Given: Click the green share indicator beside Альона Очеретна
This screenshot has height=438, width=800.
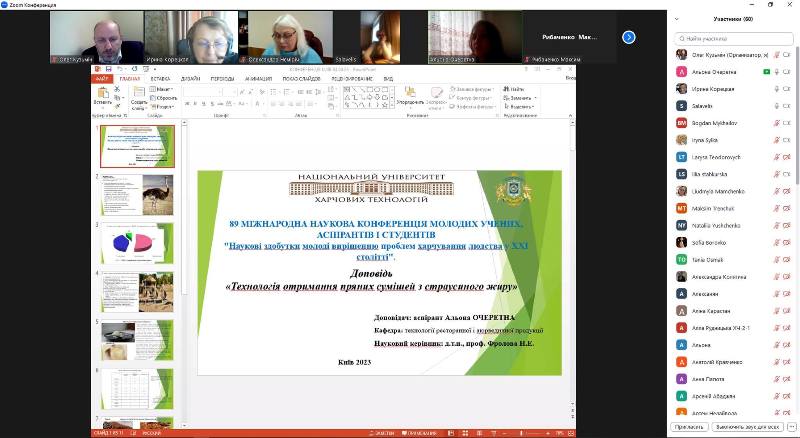Looking at the screenshot, I should (x=766, y=72).
